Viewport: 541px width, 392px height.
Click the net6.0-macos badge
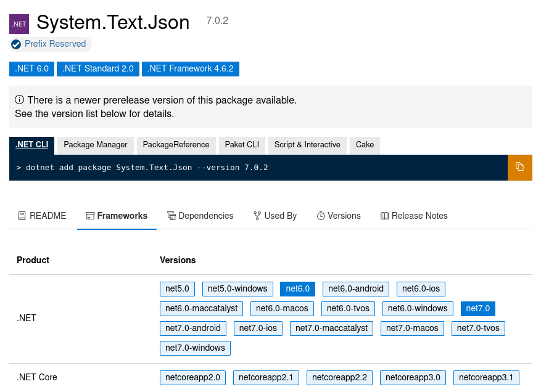283,309
